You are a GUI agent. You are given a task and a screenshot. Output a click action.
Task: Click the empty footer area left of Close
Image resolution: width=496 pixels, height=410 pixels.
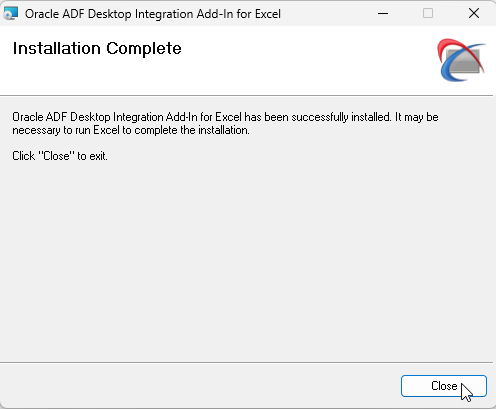tap(200, 386)
